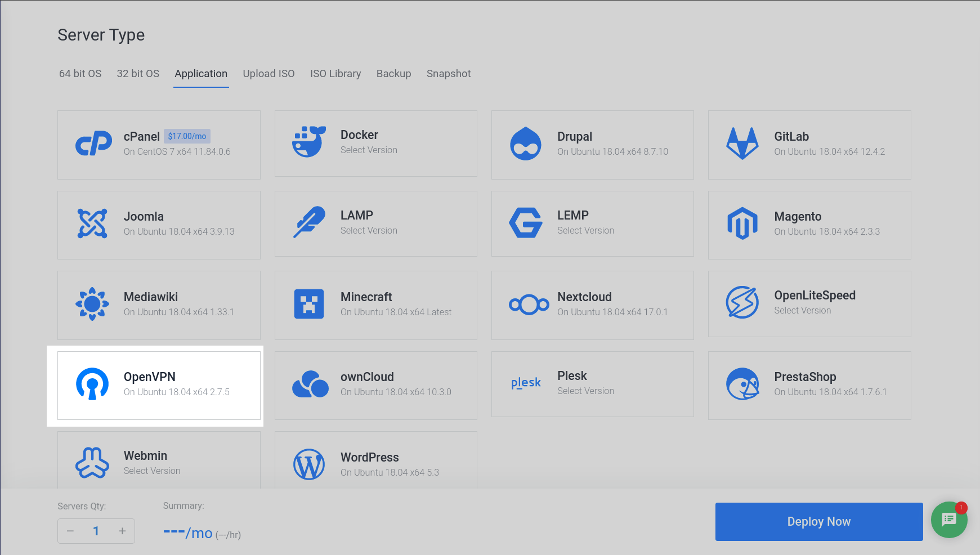Click the OpenLiteSpeed bolt icon
Screen dimensions: 980x555
click(x=742, y=302)
